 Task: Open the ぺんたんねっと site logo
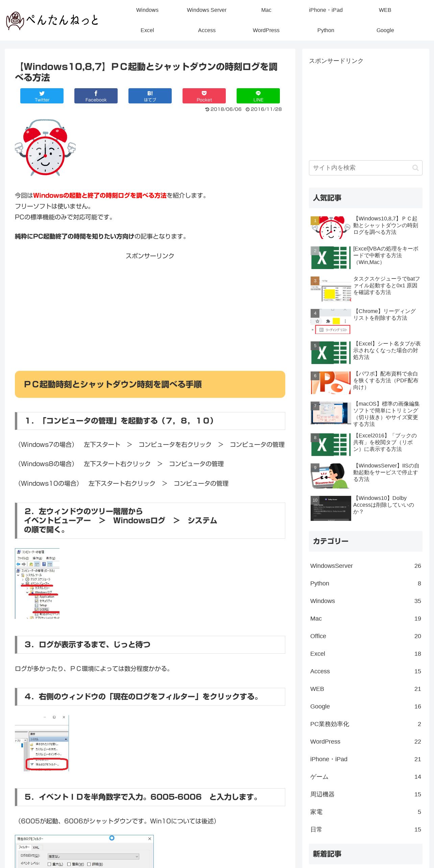coord(52,20)
